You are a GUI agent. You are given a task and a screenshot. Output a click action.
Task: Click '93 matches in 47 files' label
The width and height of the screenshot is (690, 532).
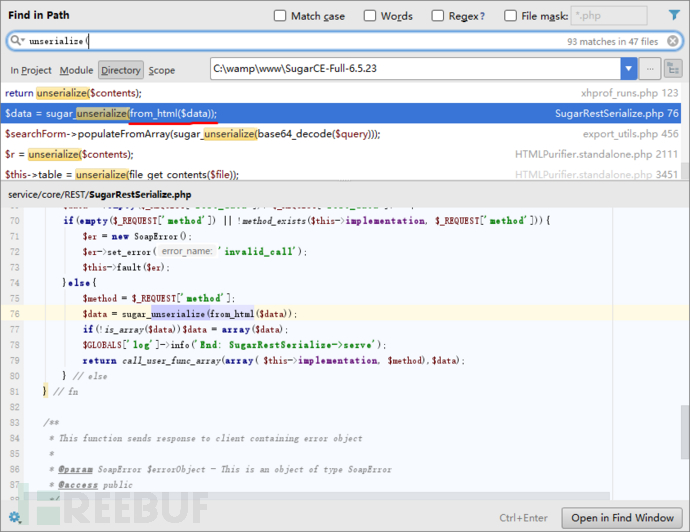pos(612,41)
